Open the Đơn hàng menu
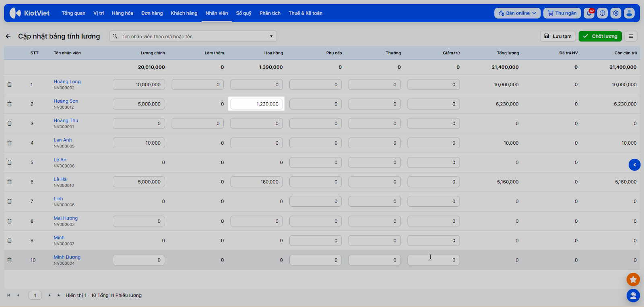This screenshot has width=644, height=307. [152, 13]
